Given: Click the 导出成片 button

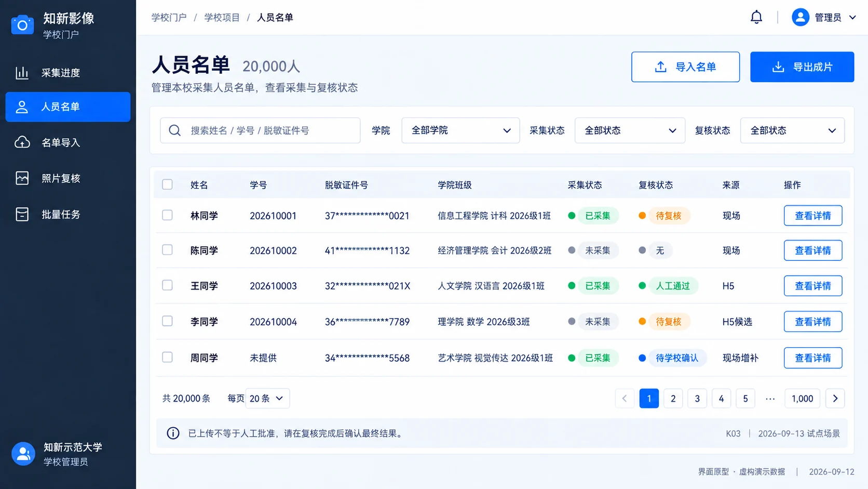Looking at the screenshot, I should 802,67.
